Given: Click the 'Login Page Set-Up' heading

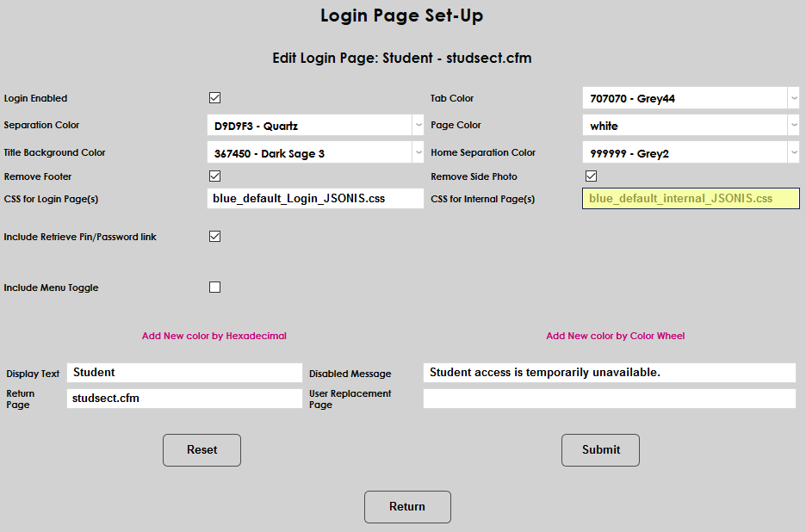Looking at the screenshot, I should [402, 15].
